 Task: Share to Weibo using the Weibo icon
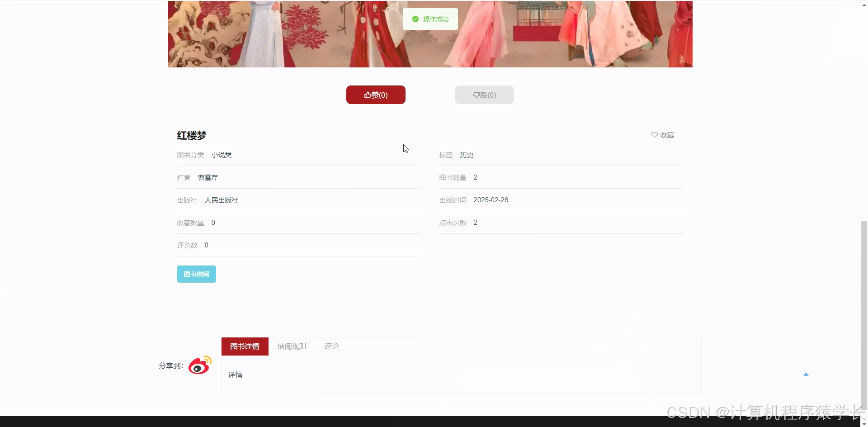200,365
